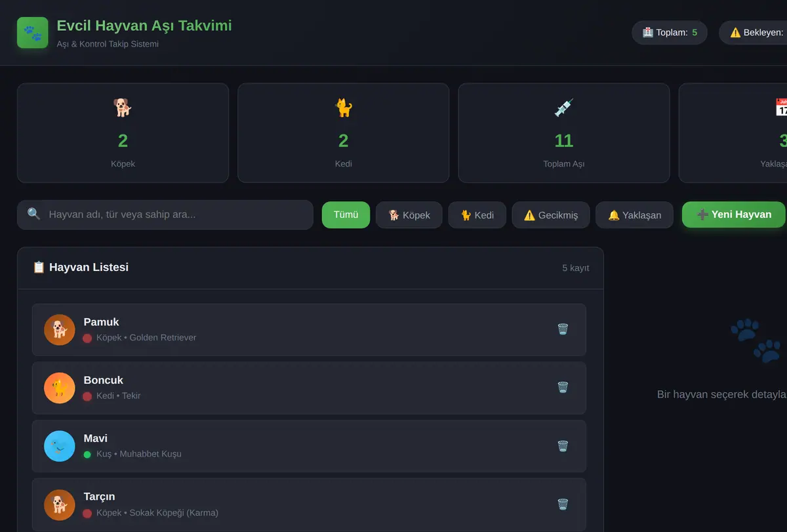Open the Boncuk list entry
The image size is (787, 532).
[309, 388]
